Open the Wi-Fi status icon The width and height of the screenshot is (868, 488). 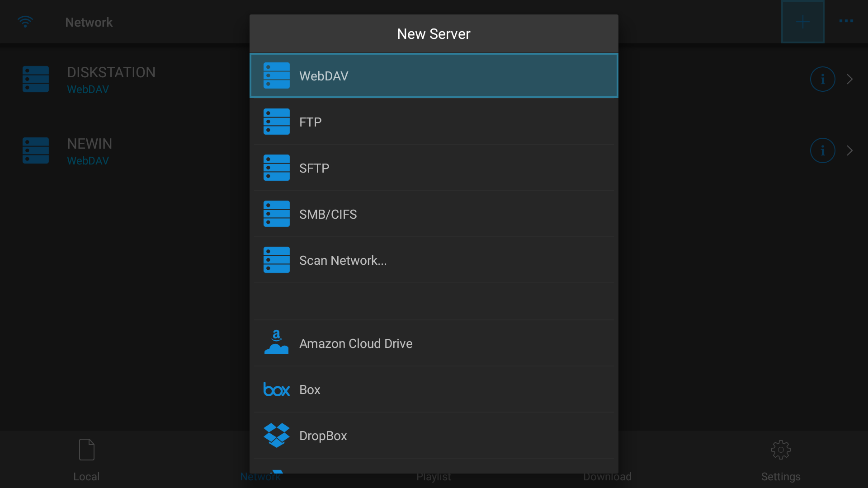(25, 21)
